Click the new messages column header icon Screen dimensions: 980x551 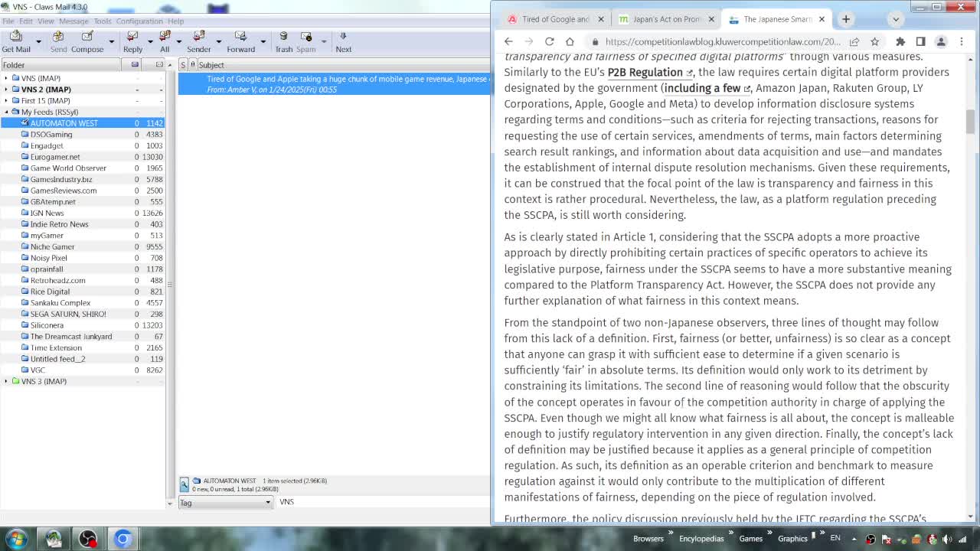(135, 65)
